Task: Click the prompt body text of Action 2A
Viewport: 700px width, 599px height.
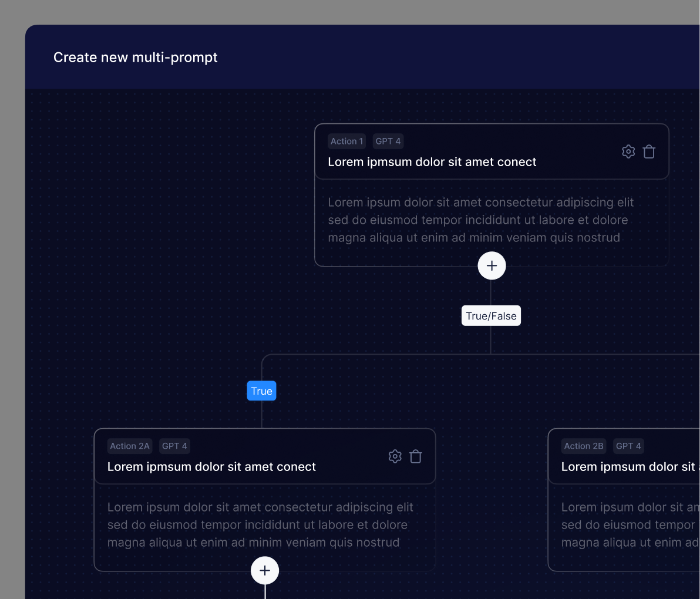Action: click(x=260, y=525)
